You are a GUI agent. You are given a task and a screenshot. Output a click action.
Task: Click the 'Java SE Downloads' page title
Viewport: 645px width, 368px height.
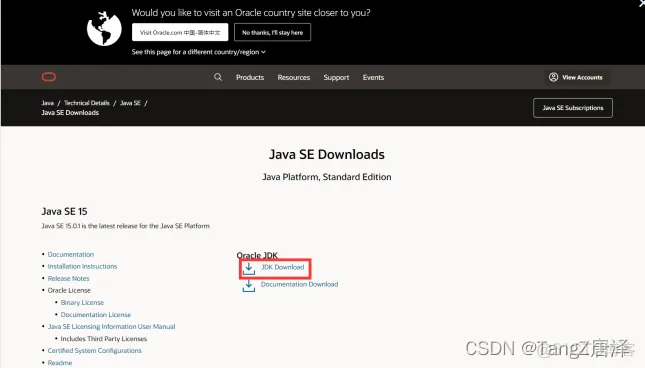(x=327, y=154)
